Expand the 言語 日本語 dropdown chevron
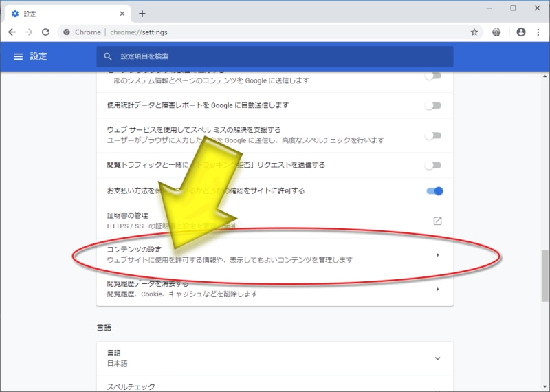Viewport: 550px width, 392px height. click(437, 358)
